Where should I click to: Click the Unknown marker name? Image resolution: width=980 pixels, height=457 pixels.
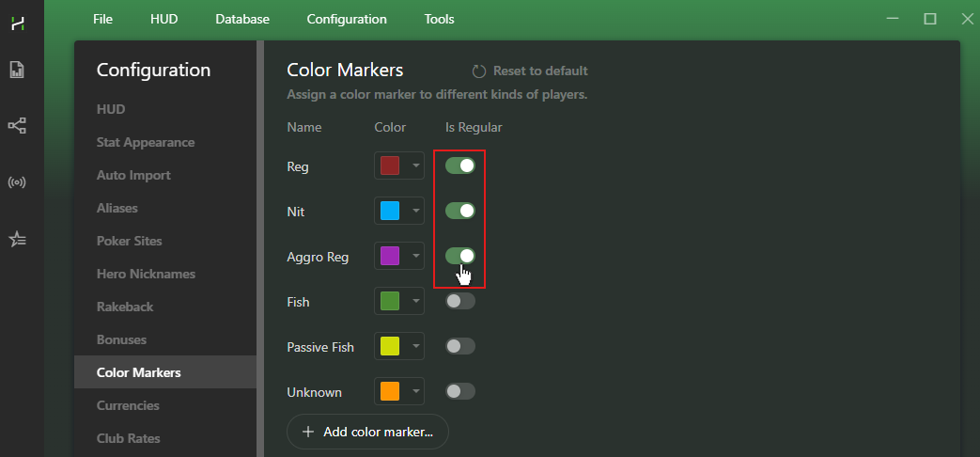click(315, 393)
